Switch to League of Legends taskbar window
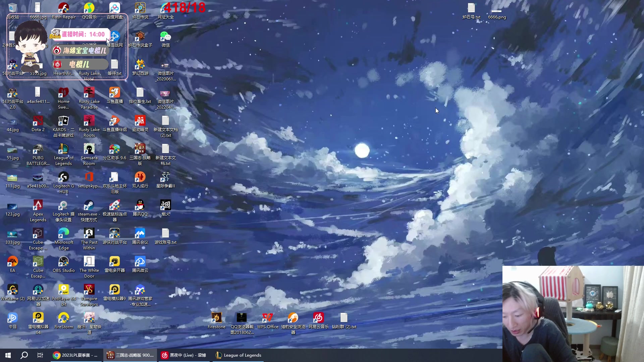 click(238, 355)
